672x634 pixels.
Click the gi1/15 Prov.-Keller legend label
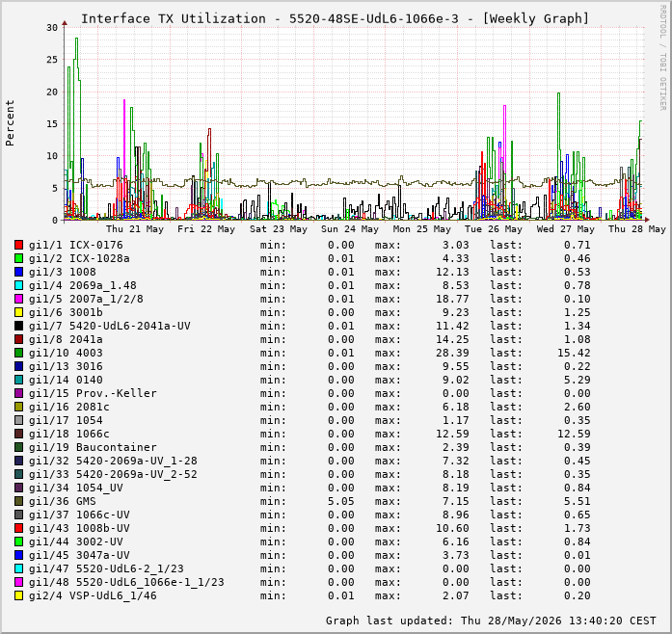click(x=93, y=393)
